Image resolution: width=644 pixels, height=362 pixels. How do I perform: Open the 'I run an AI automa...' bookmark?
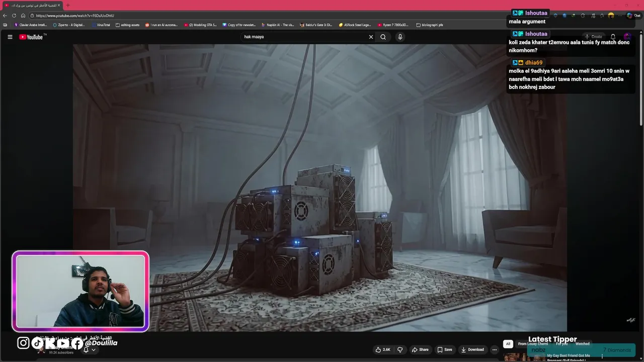(x=162, y=25)
